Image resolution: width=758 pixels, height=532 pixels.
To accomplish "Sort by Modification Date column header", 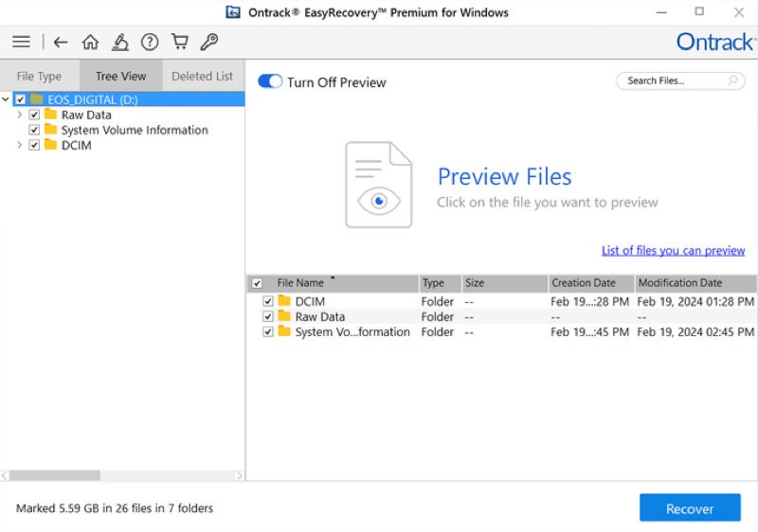I will (695, 283).
